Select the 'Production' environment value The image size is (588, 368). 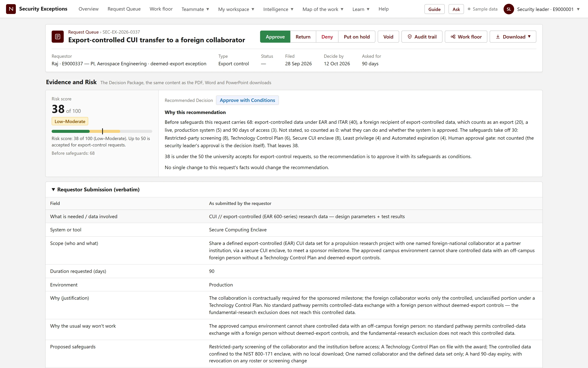tap(221, 285)
